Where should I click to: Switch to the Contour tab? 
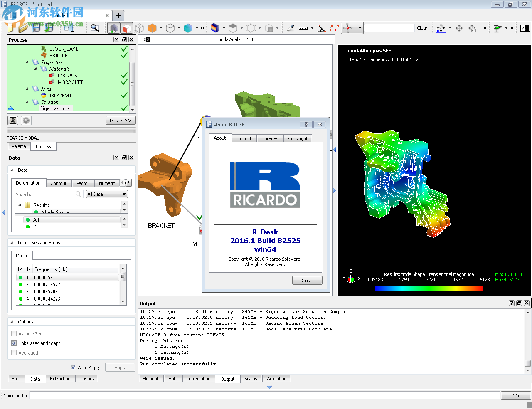click(58, 183)
